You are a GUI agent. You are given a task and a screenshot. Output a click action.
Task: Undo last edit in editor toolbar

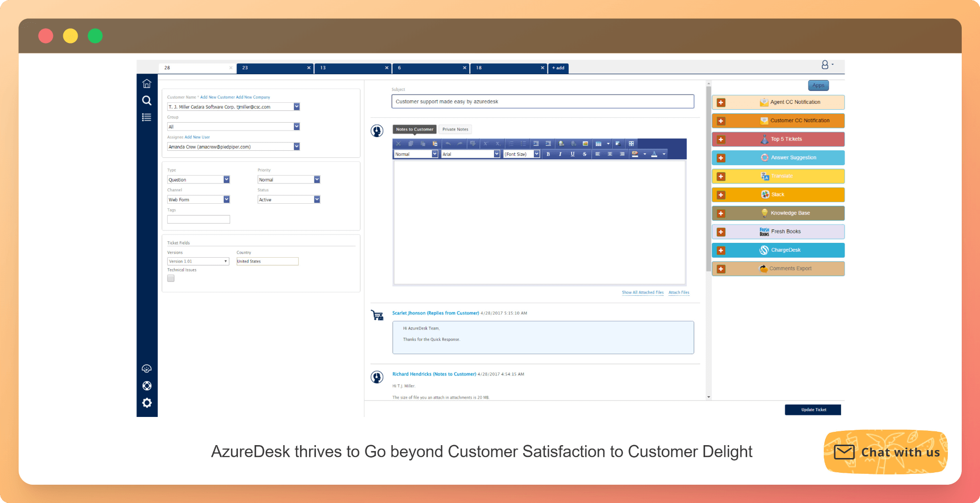(448, 143)
